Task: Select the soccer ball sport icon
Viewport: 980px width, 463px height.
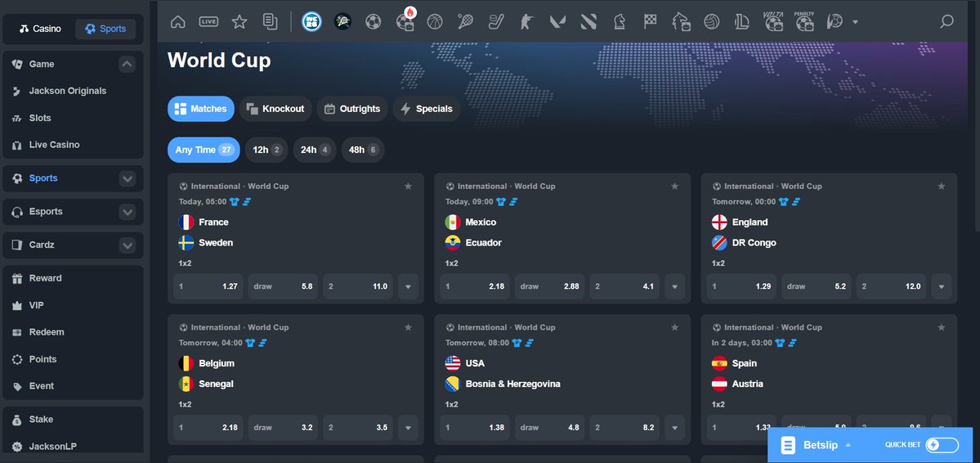Action: click(x=374, y=22)
